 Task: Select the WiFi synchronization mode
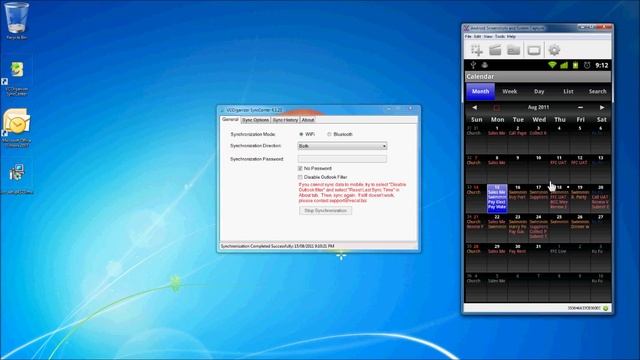tap(301, 134)
